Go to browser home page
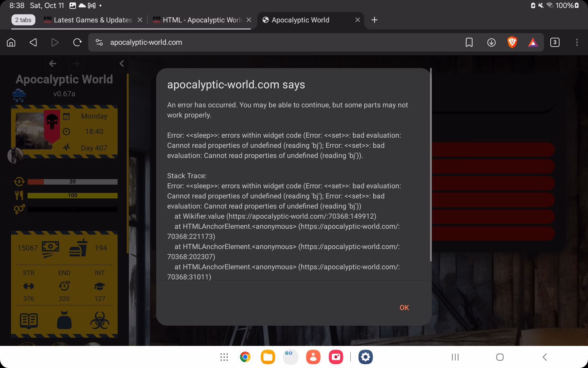 [x=11, y=42]
